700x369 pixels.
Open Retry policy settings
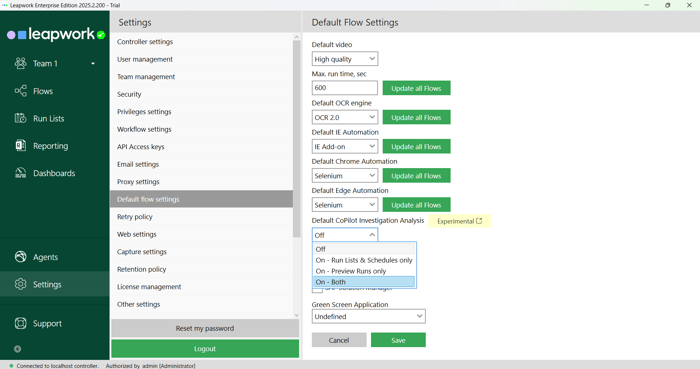tap(201, 216)
